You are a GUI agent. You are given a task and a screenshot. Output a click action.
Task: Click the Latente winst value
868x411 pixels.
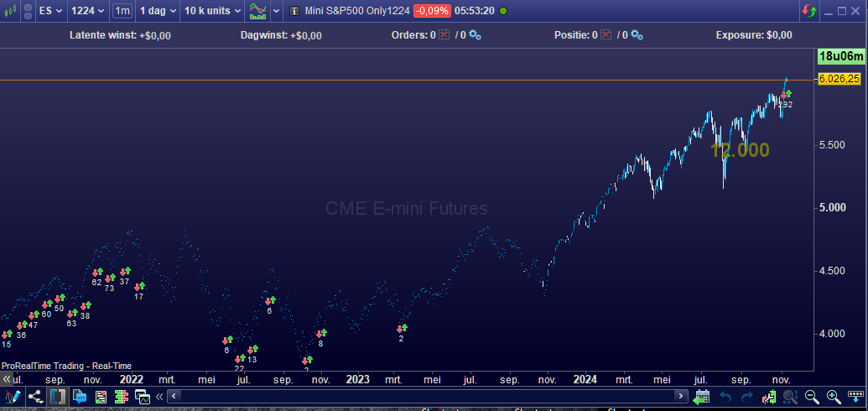click(155, 35)
